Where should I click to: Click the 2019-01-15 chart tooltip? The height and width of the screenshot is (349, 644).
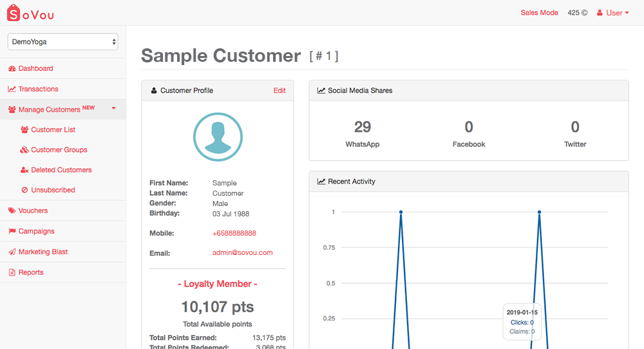(x=522, y=322)
